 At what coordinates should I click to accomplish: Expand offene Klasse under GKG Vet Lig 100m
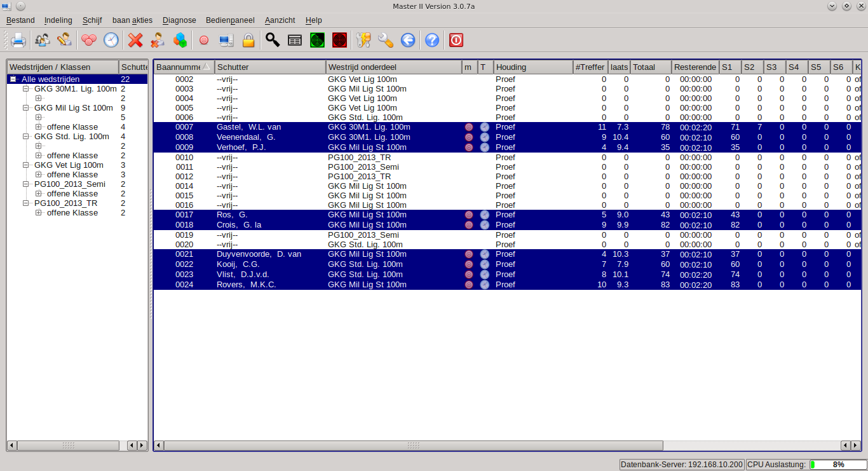click(x=39, y=175)
